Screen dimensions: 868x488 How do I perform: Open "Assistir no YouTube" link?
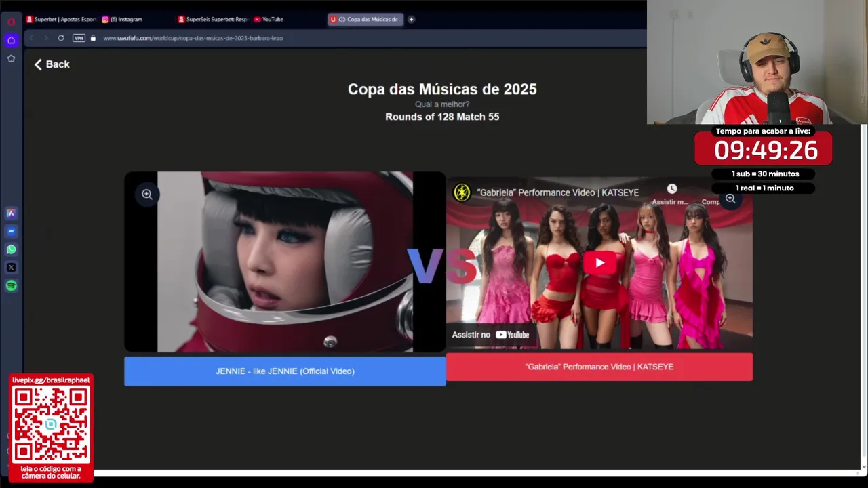pos(491,335)
